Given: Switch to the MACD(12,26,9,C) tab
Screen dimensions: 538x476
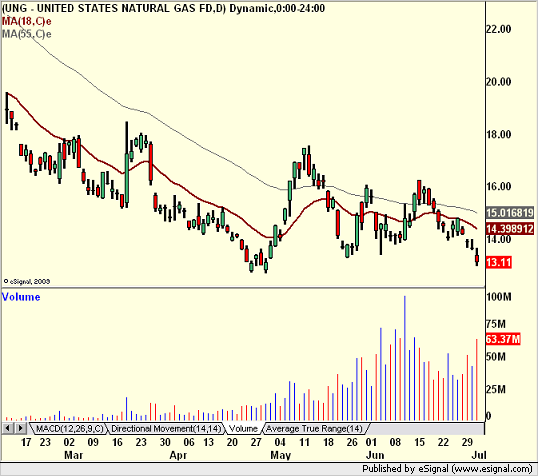Looking at the screenshot, I should (69, 429).
